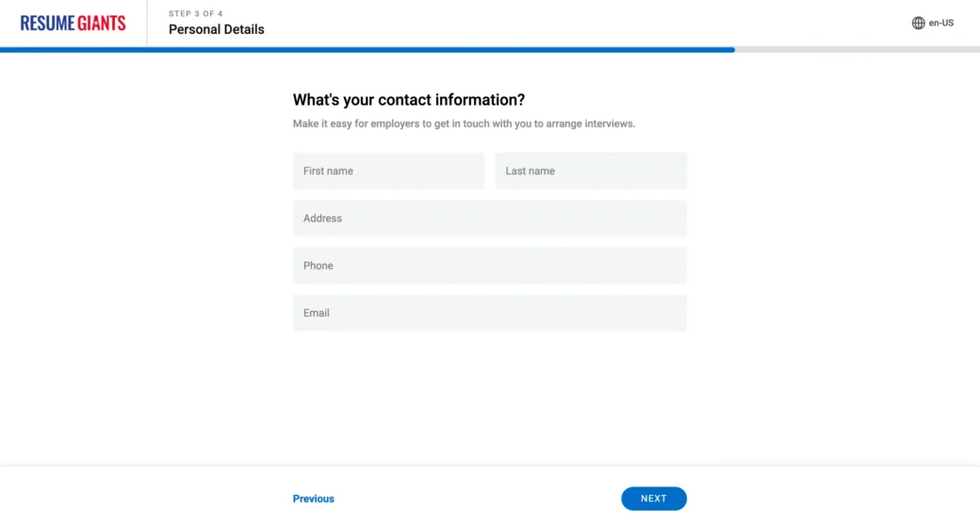Open the en-US language selector
The height and width of the screenshot is (526, 980).
[933, 24]
